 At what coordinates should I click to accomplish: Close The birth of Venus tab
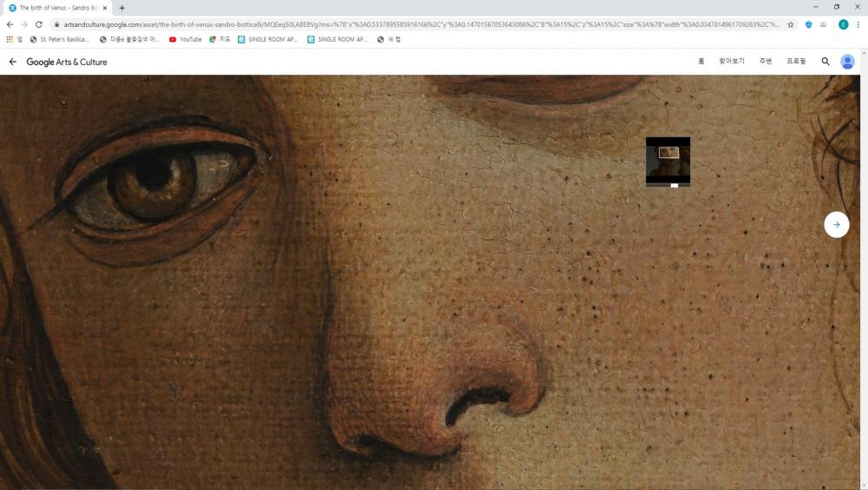click(105, 8)
